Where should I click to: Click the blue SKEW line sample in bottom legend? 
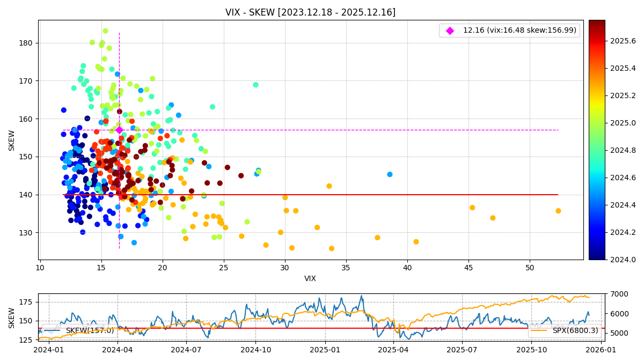(x=52, y=330)
